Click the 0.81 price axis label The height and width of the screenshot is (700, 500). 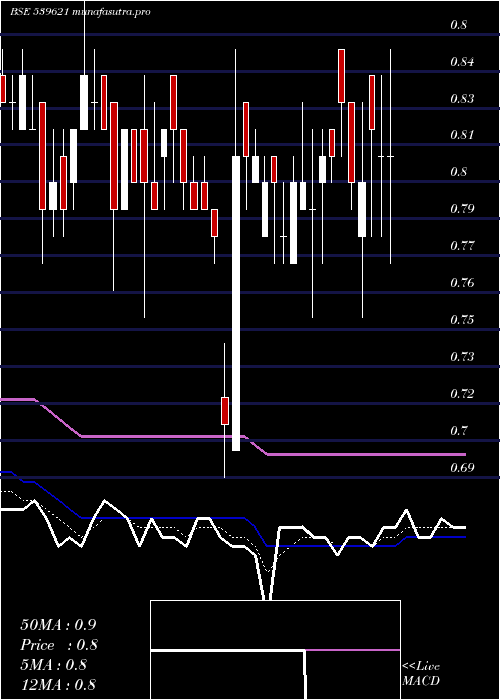[x=462, y=135]
